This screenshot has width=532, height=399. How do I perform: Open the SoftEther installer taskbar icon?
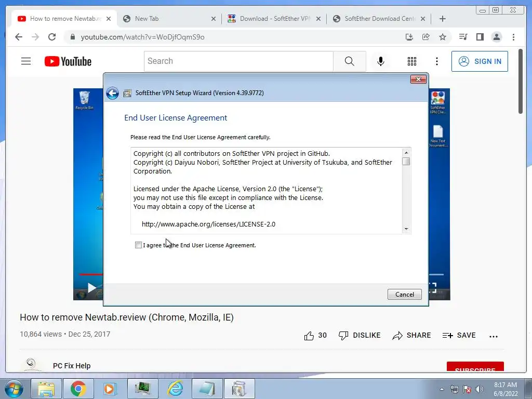click(x=239, y=389)
